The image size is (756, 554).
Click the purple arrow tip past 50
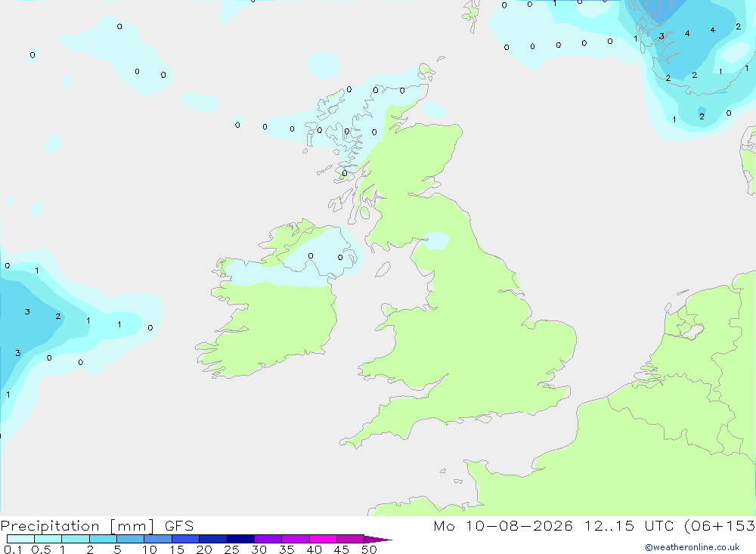(377, 539)
